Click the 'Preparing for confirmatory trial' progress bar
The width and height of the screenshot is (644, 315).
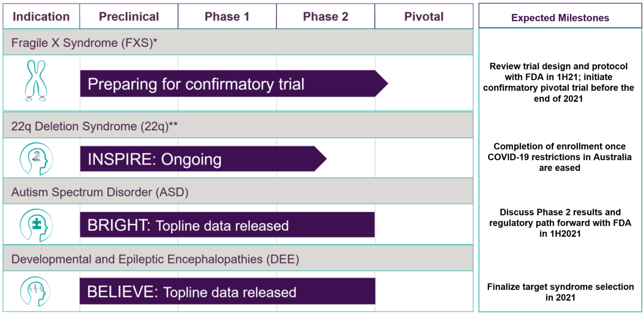(234, 84)
